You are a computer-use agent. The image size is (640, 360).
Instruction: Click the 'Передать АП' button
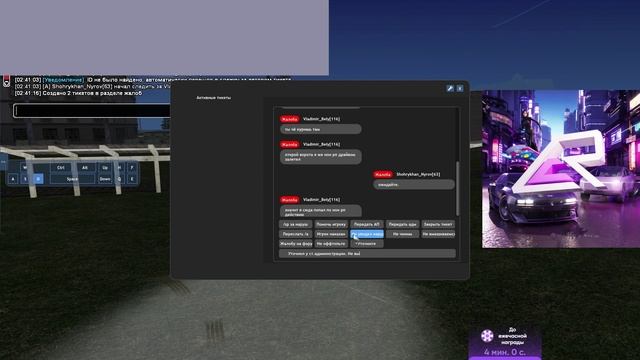pos(367,224)
